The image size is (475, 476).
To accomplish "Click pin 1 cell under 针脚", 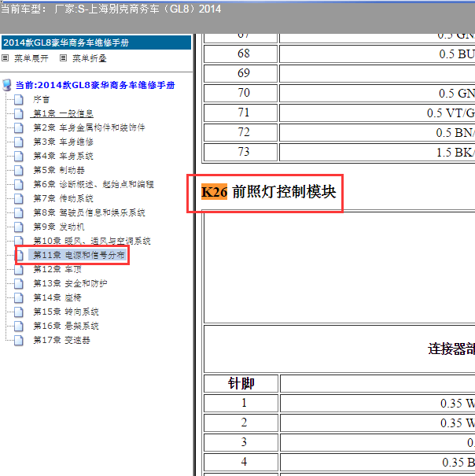I will click(241, 403).
